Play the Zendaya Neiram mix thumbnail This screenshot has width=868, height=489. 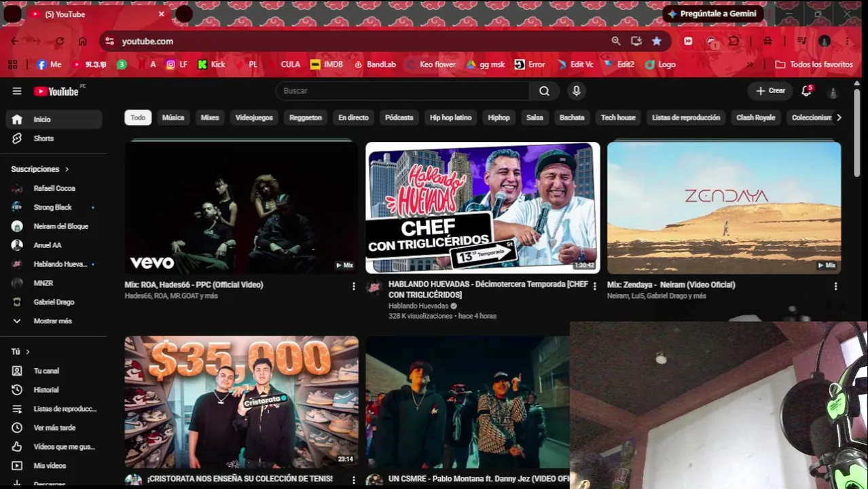click(724, 207)
